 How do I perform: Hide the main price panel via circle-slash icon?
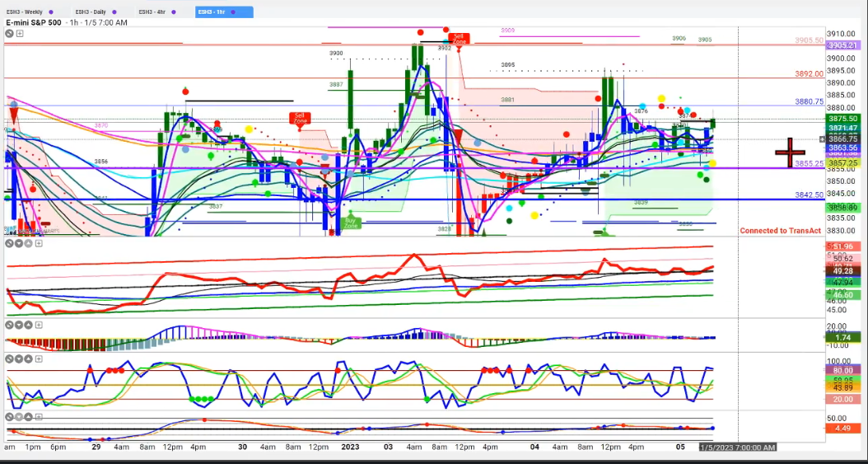(x=9, y=34)
